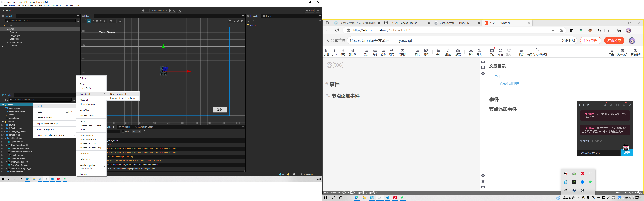Toggle the lock icon beside the chunks folder

(2, 125)
